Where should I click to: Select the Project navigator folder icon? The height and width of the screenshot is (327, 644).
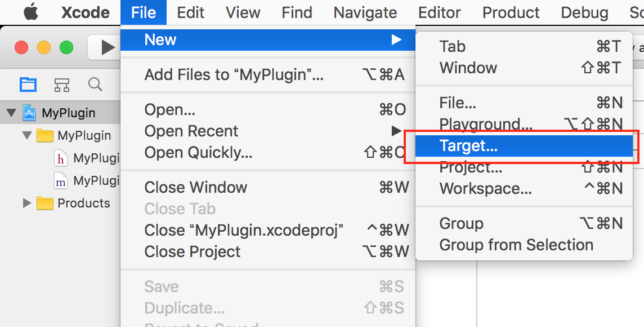(x=28, y=85)
